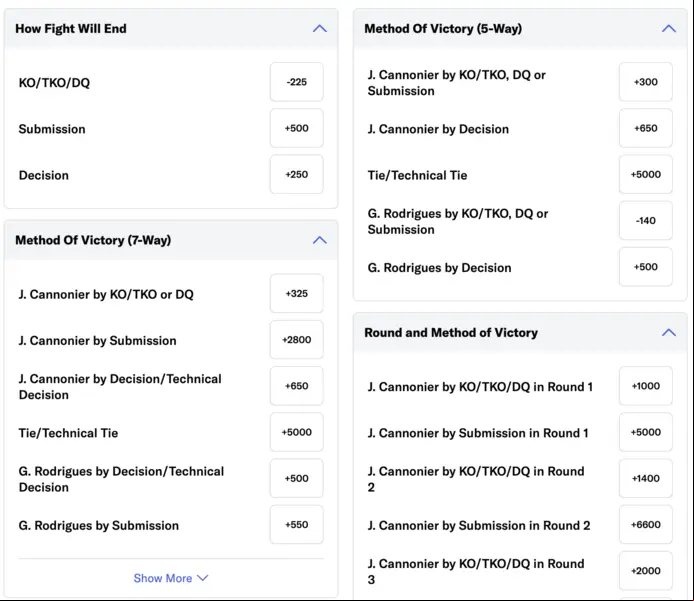The image size is (694, 601).
Task: Collapse the How Fight Will End section
Action: (320, 29)
